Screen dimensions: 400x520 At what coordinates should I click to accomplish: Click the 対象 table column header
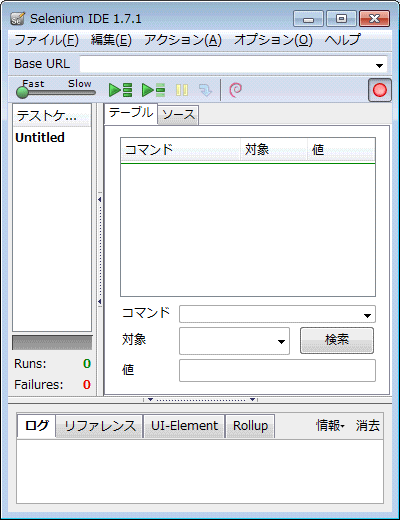274,150
